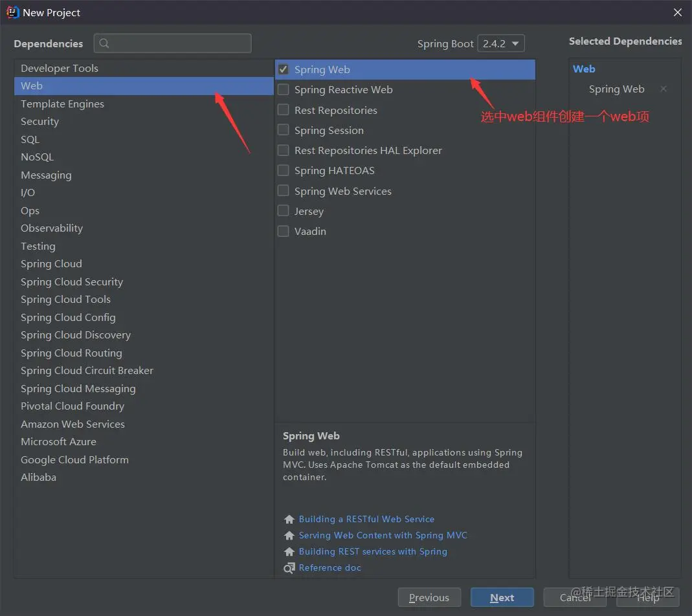
Task: Click the Reference doc icon
Action: 289,567
